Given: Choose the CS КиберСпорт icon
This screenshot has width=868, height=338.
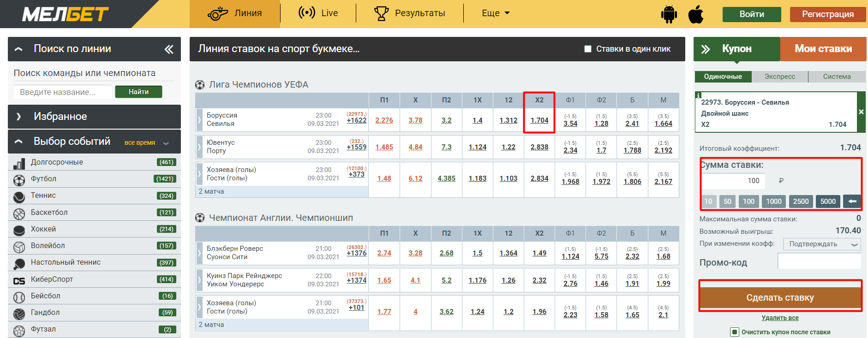Looking at the screenshot, I should tap(19, 280).
